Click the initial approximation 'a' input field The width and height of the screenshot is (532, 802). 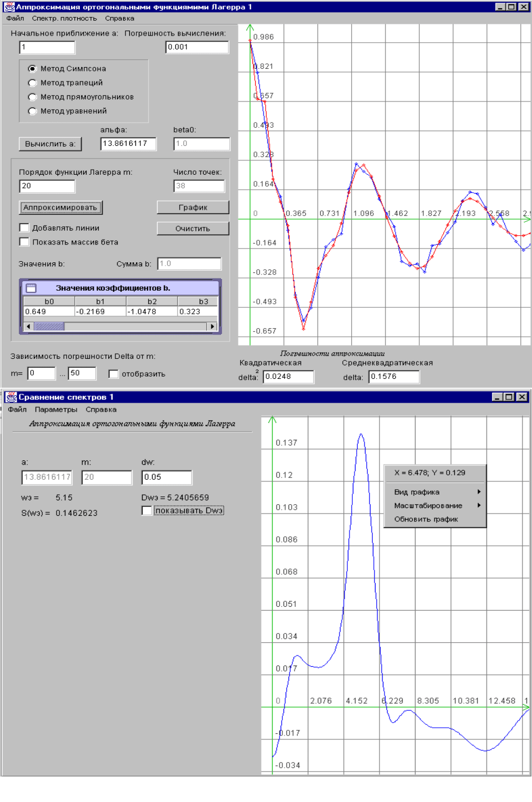47,47
